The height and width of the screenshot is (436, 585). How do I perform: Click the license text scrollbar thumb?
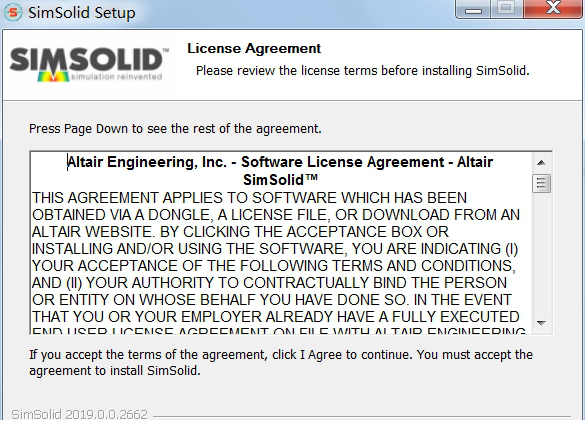click(x=541, y=183)
